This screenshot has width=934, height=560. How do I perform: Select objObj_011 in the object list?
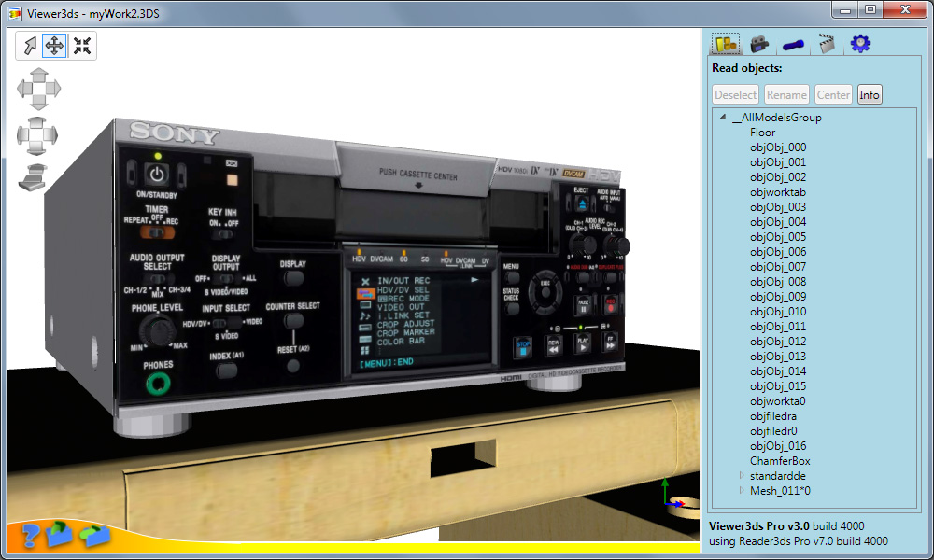pyautogui.click(x=778, y=326)
